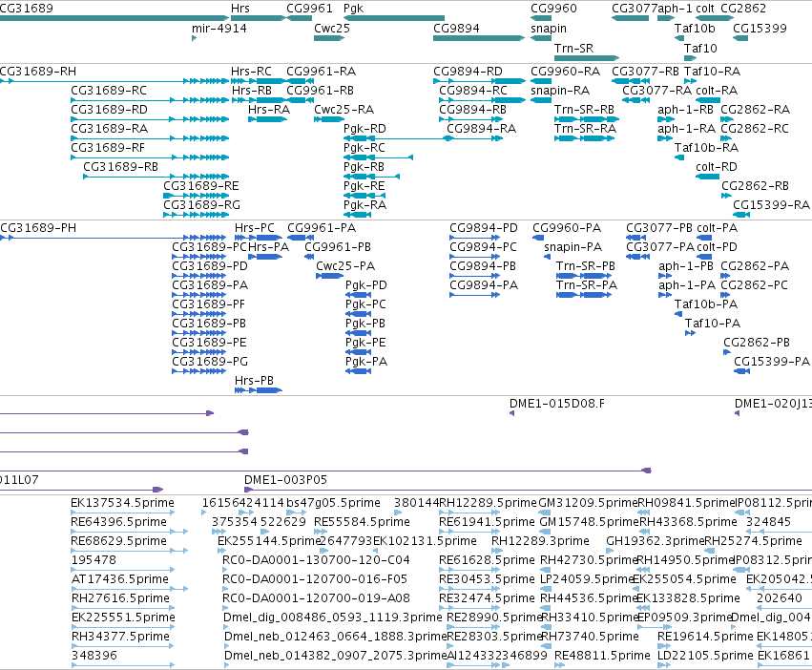
Task: Select the Hrs gene label
Action: point(240,9)
